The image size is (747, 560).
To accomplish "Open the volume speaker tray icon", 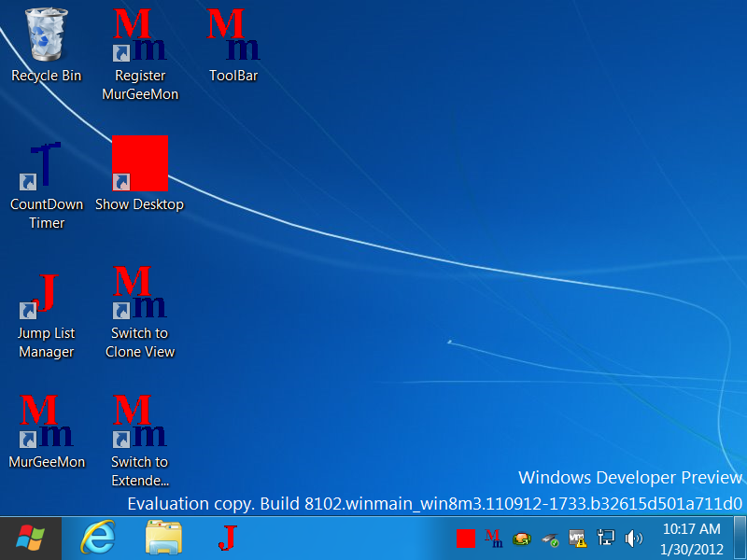I will tap(634, 539).
